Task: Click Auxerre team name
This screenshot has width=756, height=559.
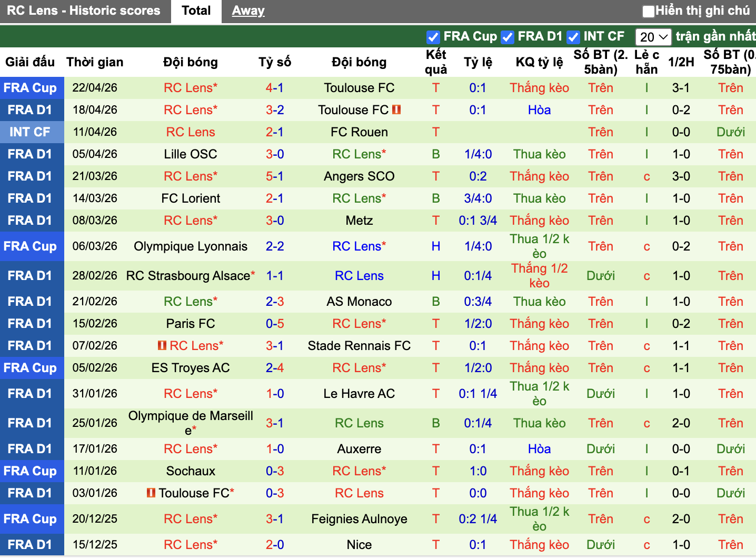Action: click(359, 449)
